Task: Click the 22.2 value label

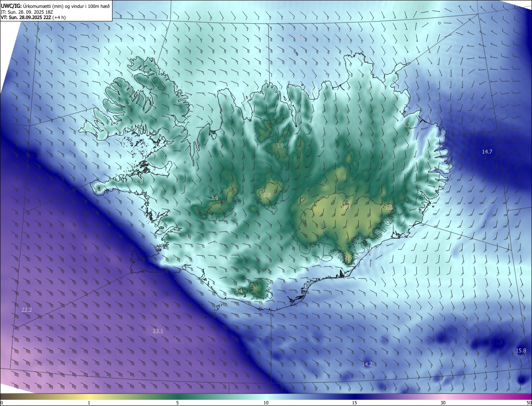Action: pyautogui.click(x=27, y=310)
